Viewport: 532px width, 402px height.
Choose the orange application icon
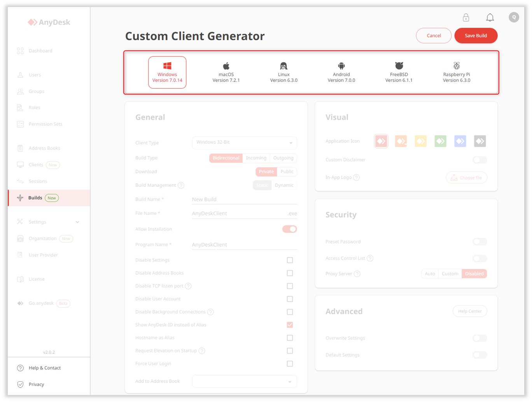tap(401, 141)
